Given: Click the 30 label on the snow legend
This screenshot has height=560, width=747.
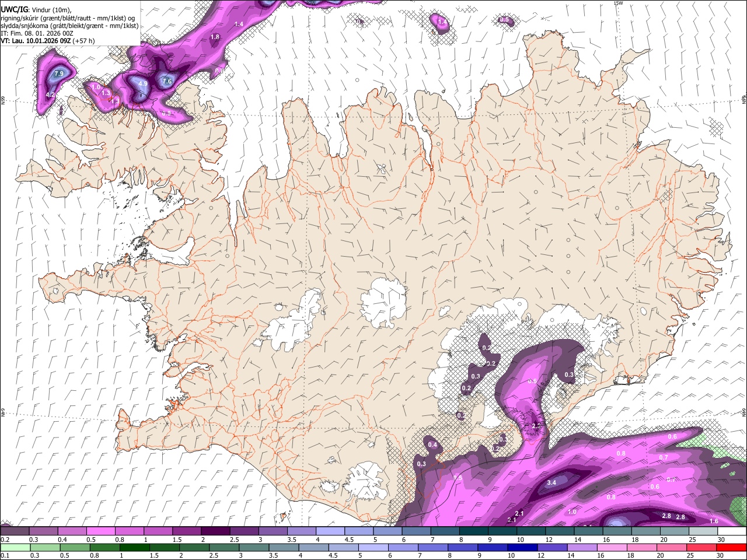Looking at the screenshot, I should [721, 540].
